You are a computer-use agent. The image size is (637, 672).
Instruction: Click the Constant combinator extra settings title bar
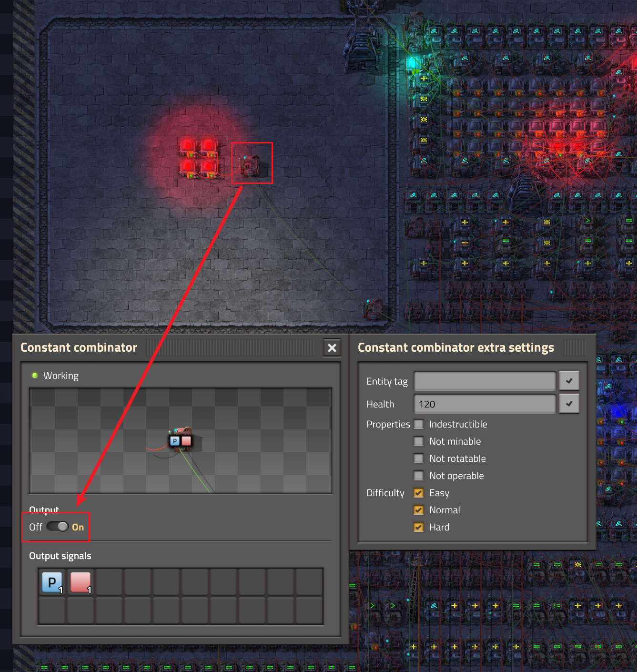point(472,348)
